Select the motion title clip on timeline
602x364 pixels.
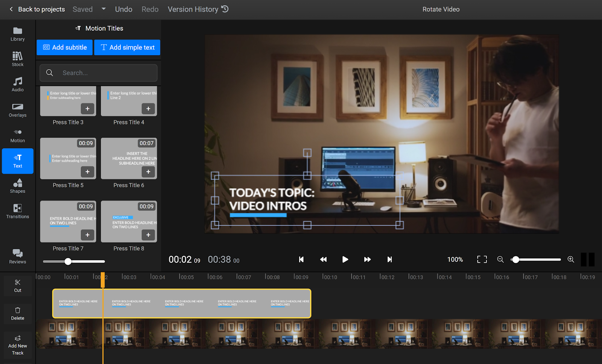point(182,303)
